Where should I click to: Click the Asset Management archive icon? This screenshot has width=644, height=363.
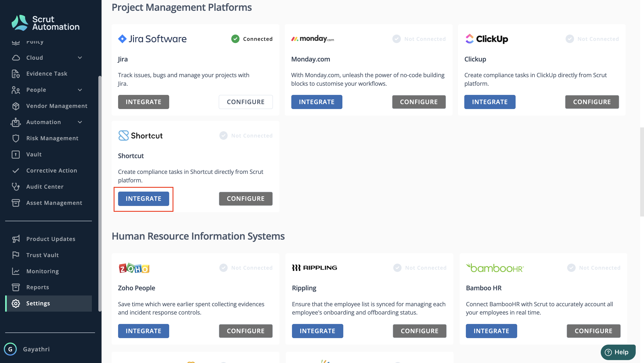[16, 203]
